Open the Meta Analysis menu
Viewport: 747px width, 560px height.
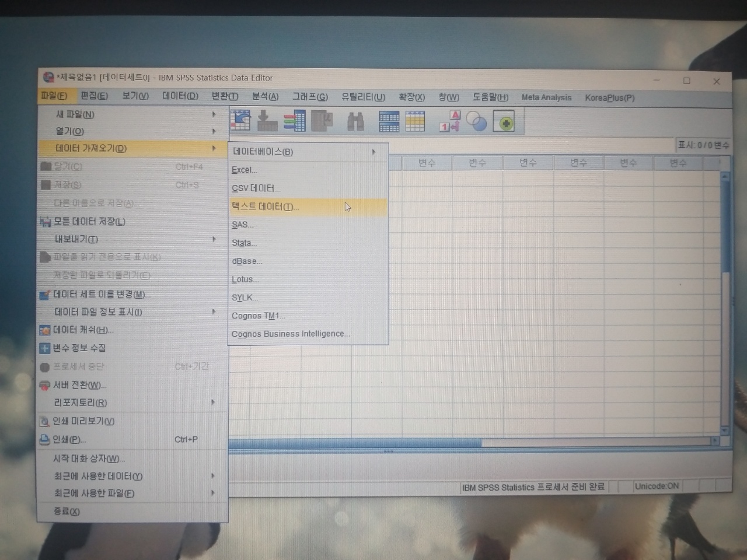[x=546, y=97]
